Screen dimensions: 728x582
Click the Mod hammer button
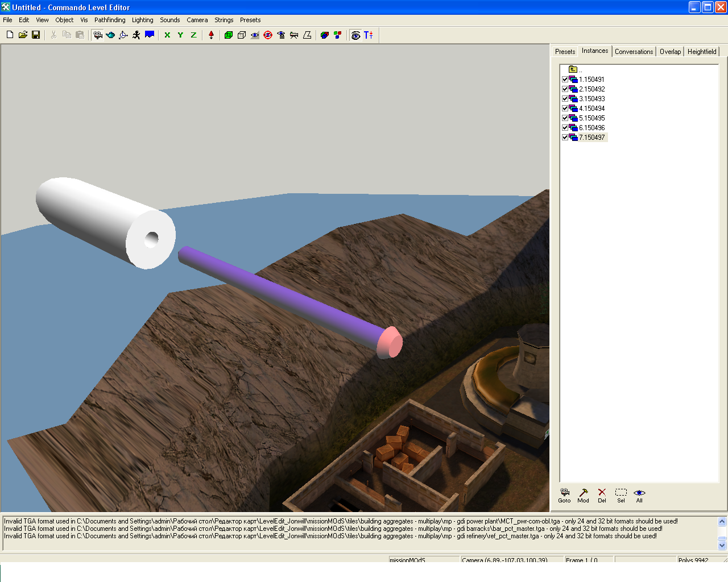coord(583,496)
